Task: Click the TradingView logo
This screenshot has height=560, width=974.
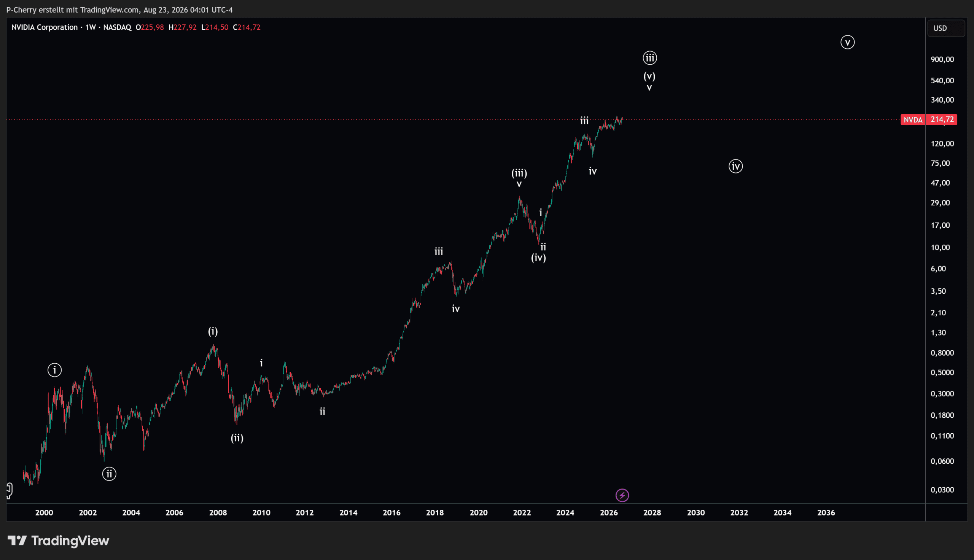Action: point(59,541)
